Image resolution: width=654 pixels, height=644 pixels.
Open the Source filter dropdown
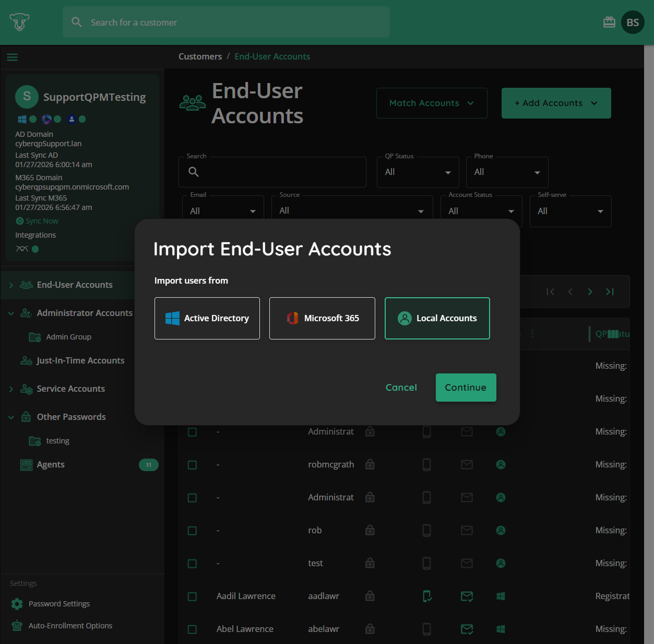click(352, 211)
